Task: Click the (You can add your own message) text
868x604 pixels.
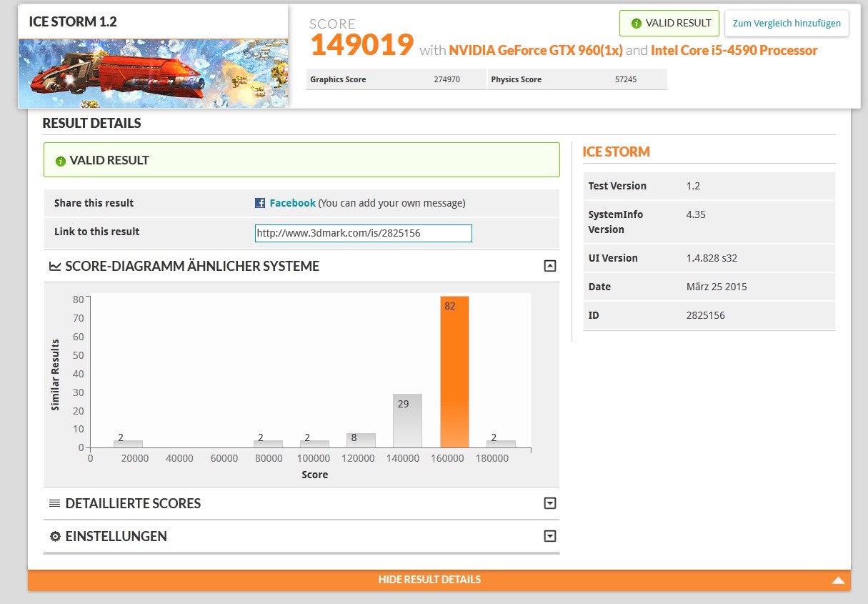Action: coord(391,203)
